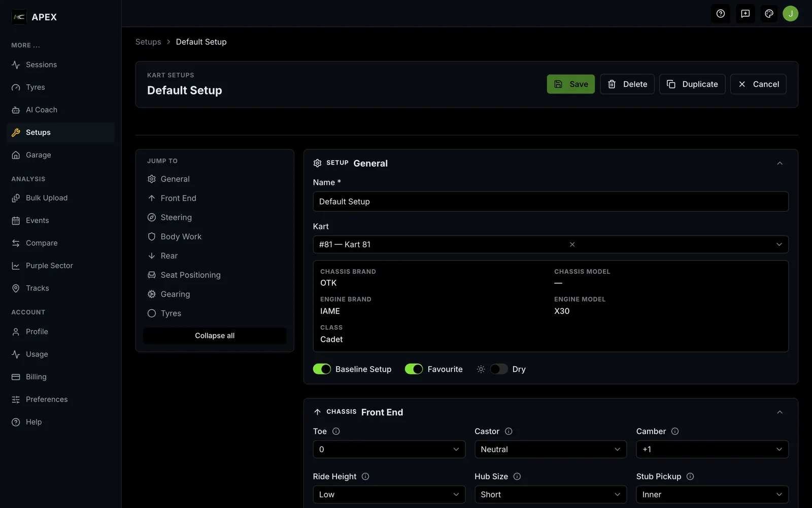Screen dimensions: 812x508
Task: Open the Kart dropdown
Action: tap(551, 244)
